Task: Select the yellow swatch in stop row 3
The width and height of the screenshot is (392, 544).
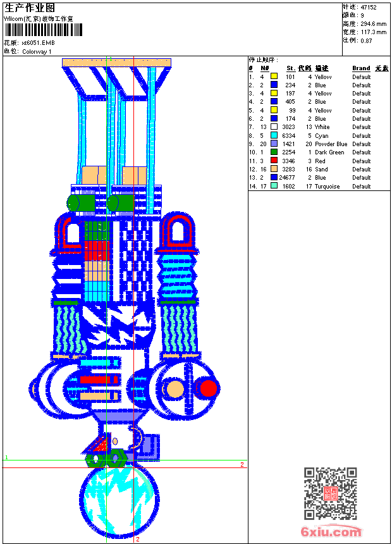Action: point(274,93)
